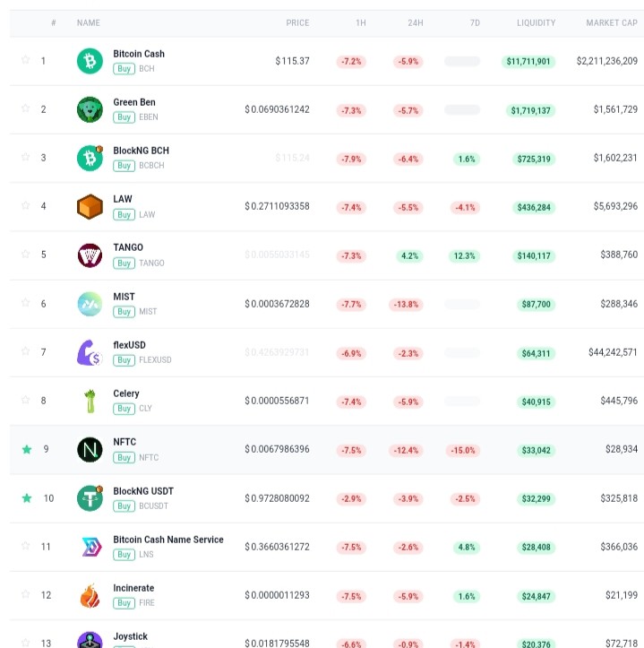Star the LAW token row
This screenshot has width=644, height=648.
(x=26, y=205)
